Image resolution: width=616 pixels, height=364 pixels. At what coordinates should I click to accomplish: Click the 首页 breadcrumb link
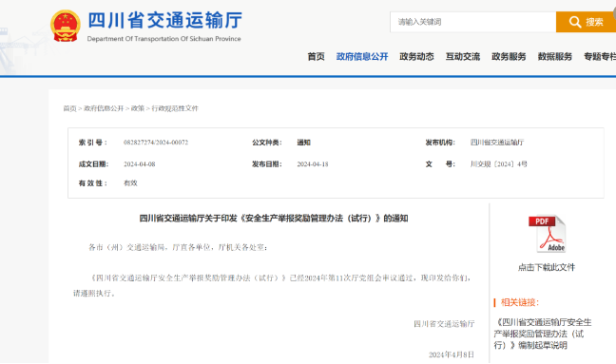pyautogui.click(x=69, y=108)
